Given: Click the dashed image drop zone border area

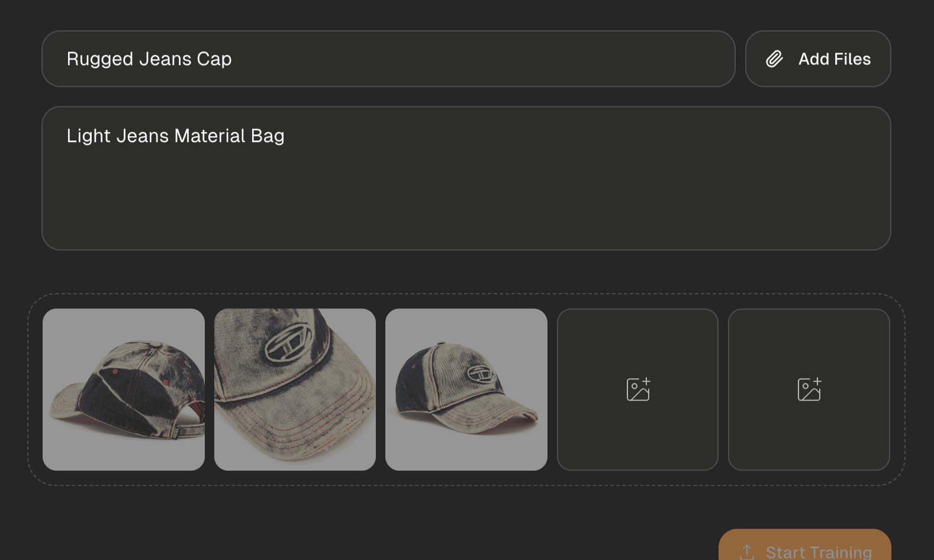Looking at the screenshot, I should coord(466,478).
